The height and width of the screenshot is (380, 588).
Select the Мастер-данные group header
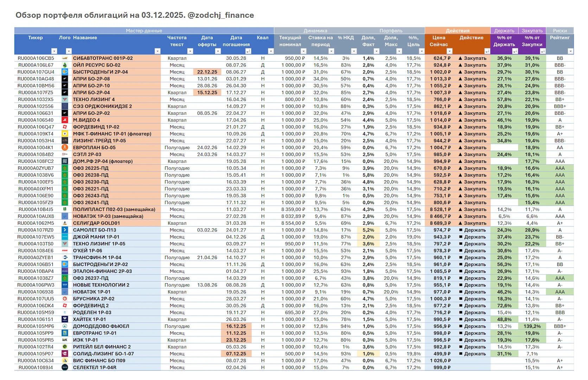click(144, 31)
